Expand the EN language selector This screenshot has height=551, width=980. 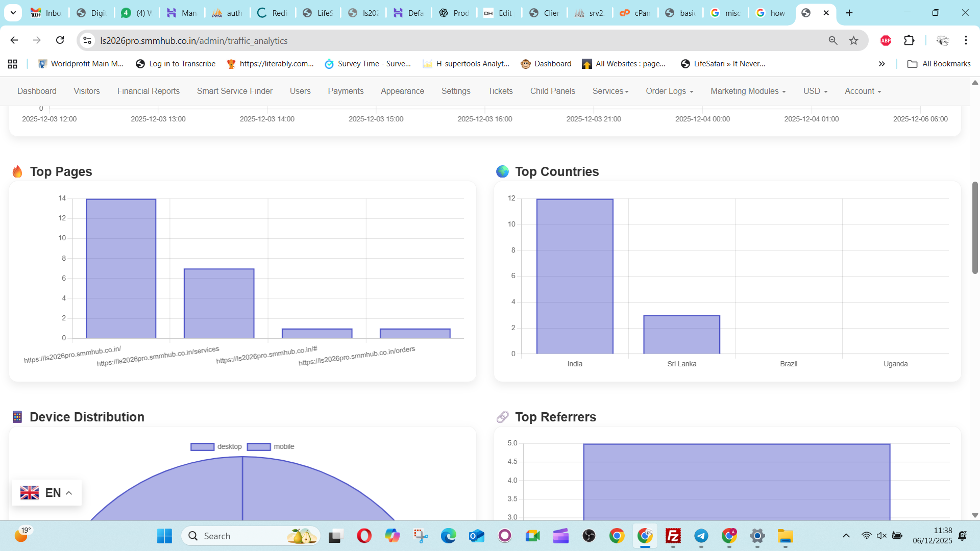click(x=46, y=492)
